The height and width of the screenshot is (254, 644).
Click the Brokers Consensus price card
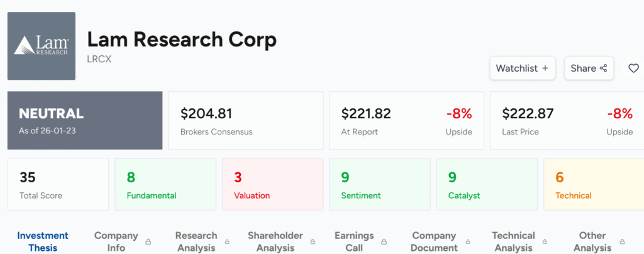tap(246, 121)
